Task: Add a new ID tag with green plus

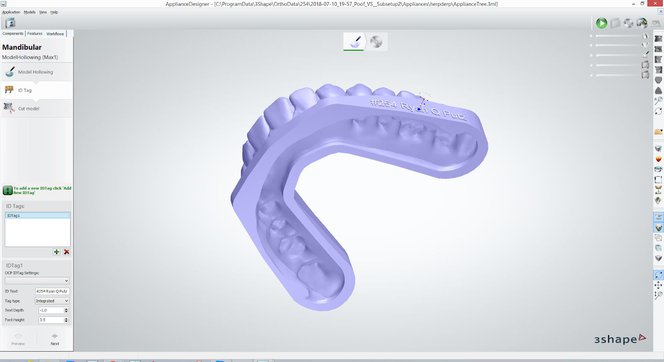Action: point(56,252)
